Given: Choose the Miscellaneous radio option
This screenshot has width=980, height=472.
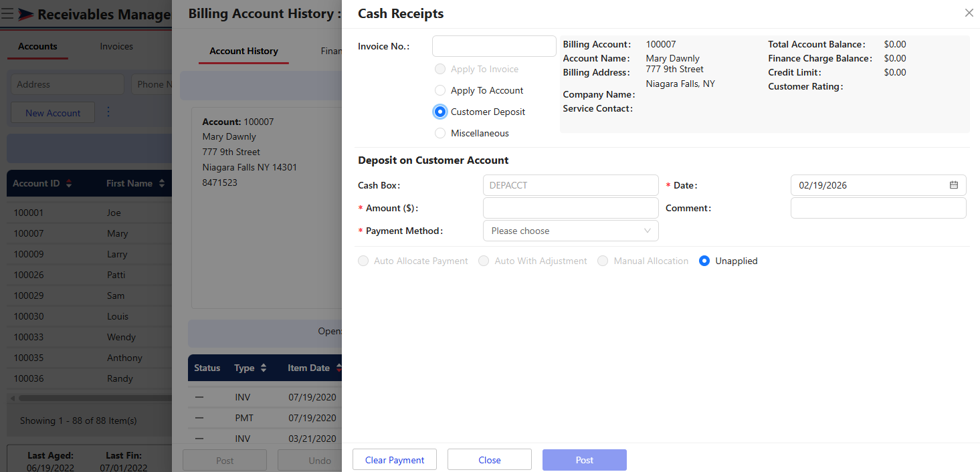Looking at the screenshot, I should (x=440, y=133).
